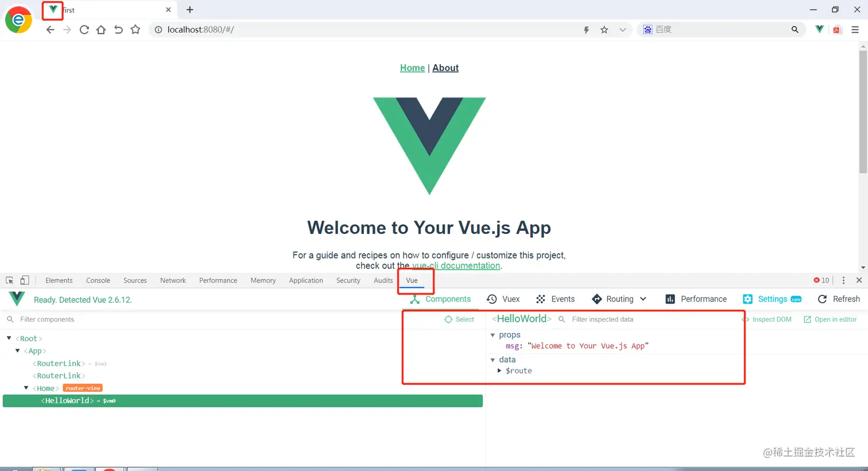Open the Vuex view in Vue devtools
The width and height of the screenshot is (868, 471).
(503, 299)
